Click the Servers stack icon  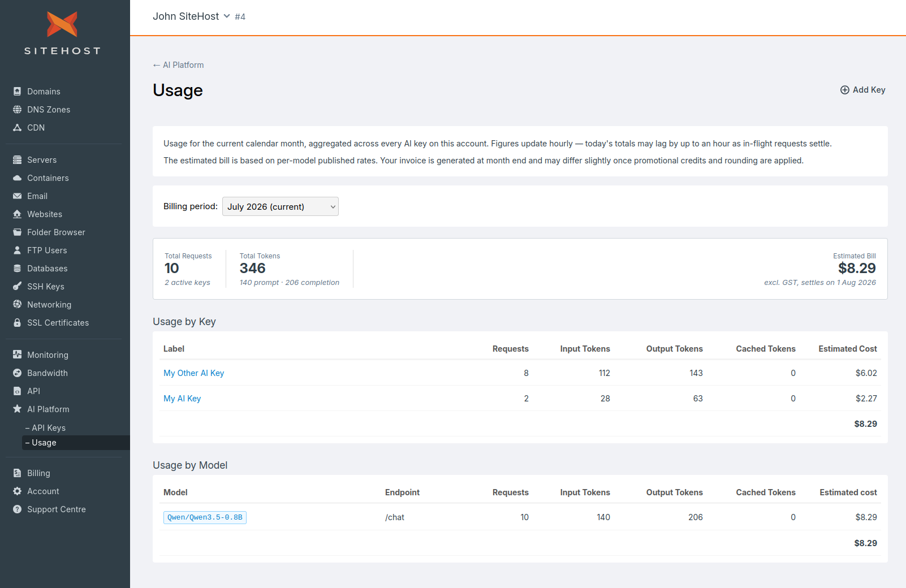[18, 160]
